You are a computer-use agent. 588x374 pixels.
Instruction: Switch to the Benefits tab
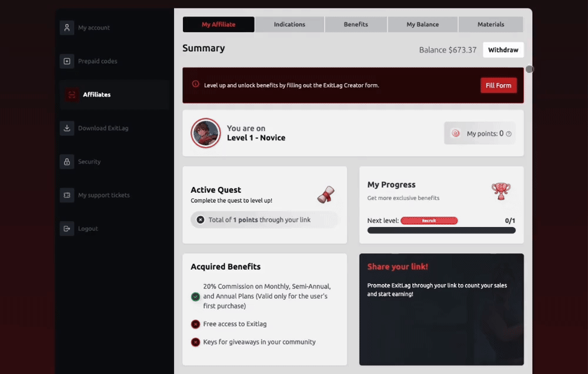[x=356, y=24]
